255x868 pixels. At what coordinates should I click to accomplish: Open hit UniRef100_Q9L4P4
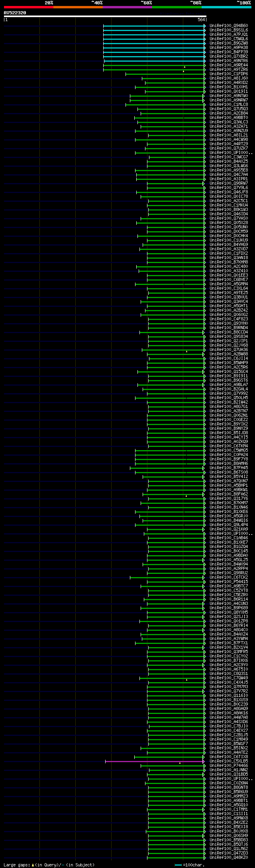pos(229,525)
